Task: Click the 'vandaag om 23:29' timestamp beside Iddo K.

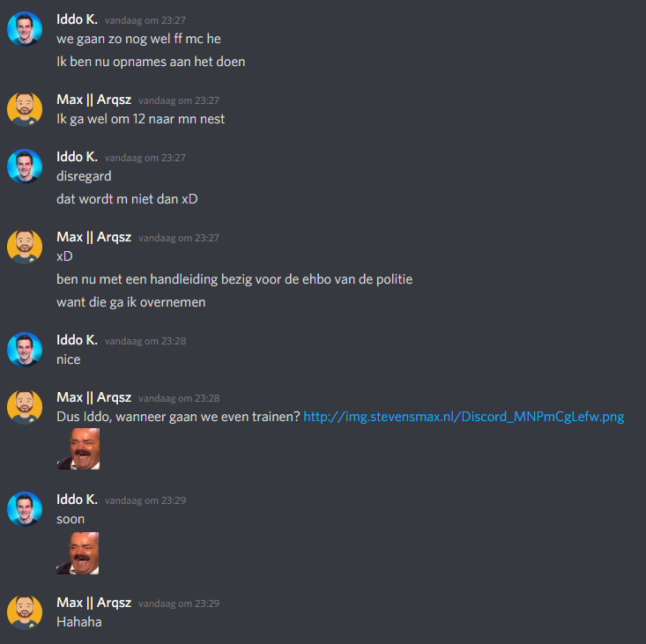Action: click(145, 500)
